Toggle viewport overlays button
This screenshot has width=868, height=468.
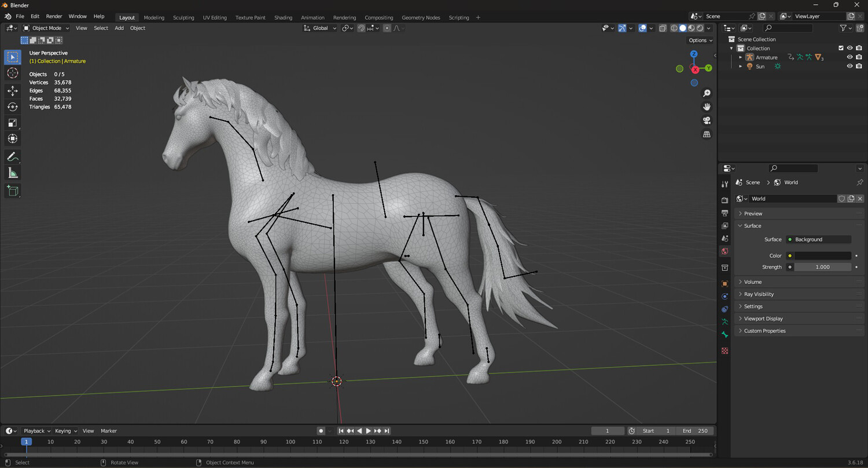tap(642, 28)
